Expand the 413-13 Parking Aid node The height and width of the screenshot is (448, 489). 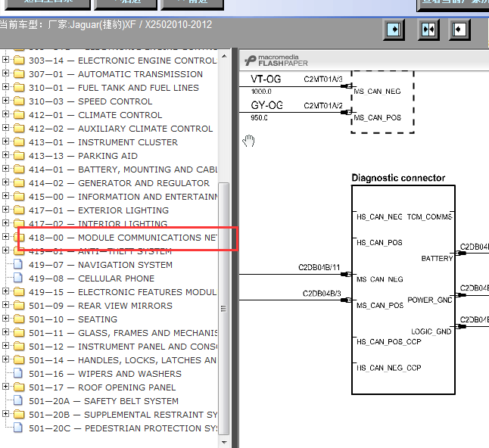(5, 154)
